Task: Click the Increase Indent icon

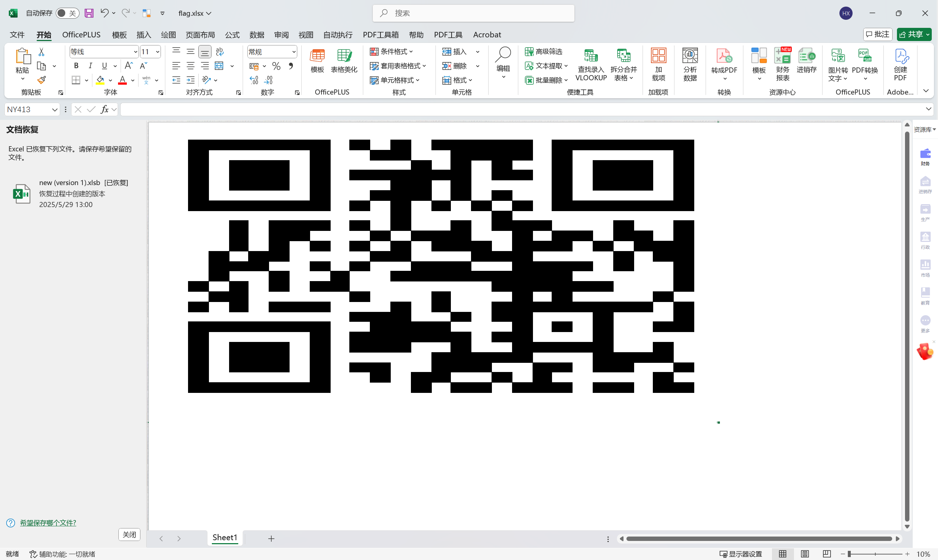Action: pyautogui.click(x=191, y=80)
